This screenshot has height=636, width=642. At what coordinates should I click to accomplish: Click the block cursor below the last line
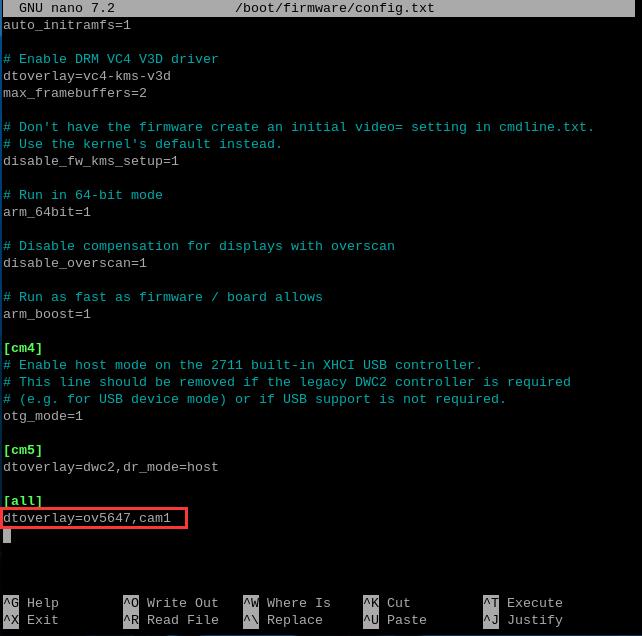coord(7,536)
